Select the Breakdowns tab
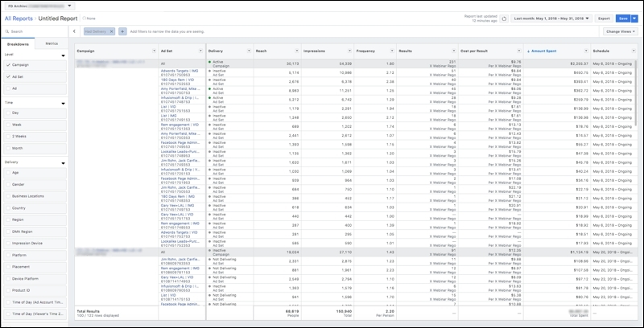The image size is (644, 328). 18,44
